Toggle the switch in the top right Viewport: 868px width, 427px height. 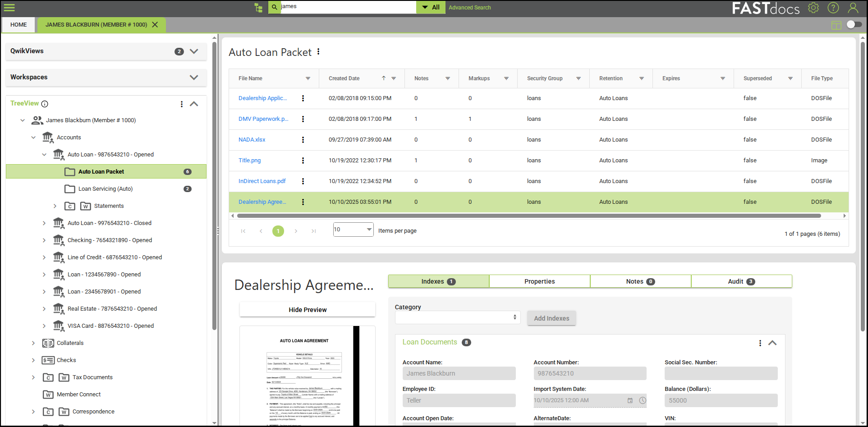854,24
